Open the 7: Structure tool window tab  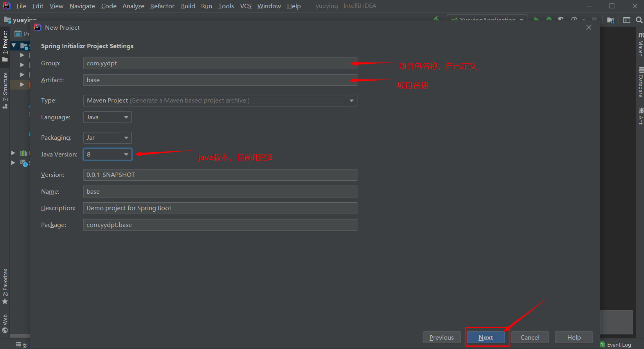point(5,90)
